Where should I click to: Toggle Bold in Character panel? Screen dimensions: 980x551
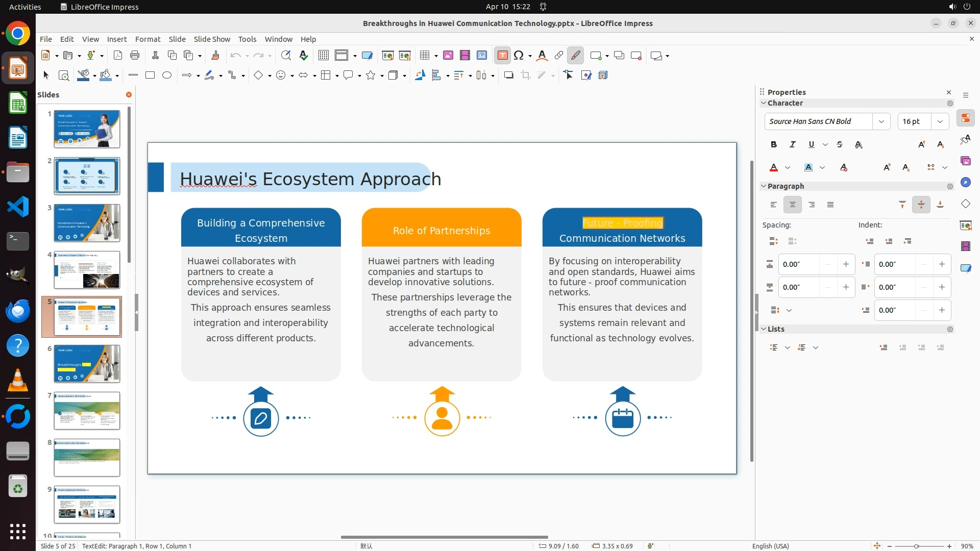coord(774,145)
